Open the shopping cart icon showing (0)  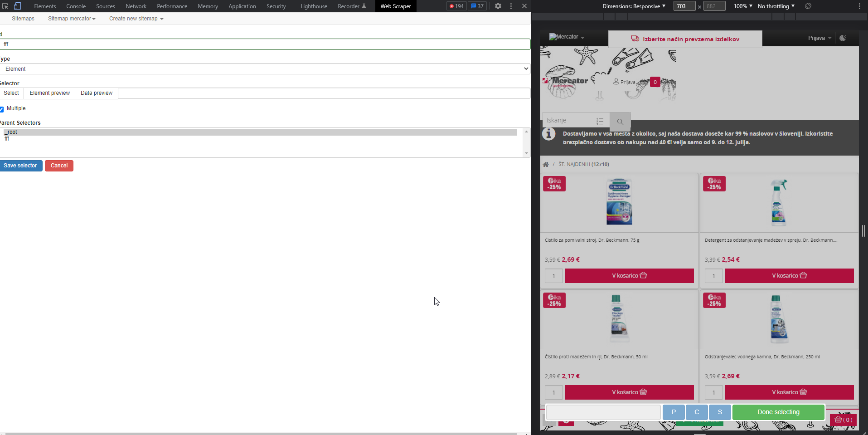coord(843,420)
